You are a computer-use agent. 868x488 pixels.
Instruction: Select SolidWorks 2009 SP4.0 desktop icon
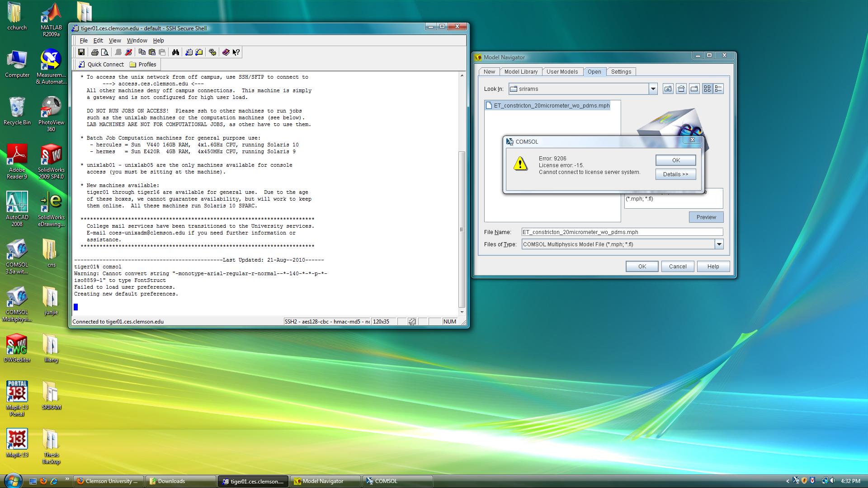pos(51,162)
